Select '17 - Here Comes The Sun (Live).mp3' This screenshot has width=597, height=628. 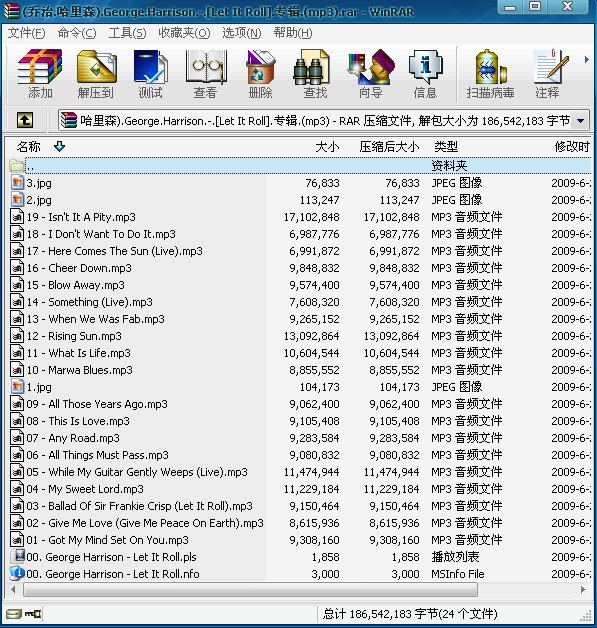click(115, 251)
